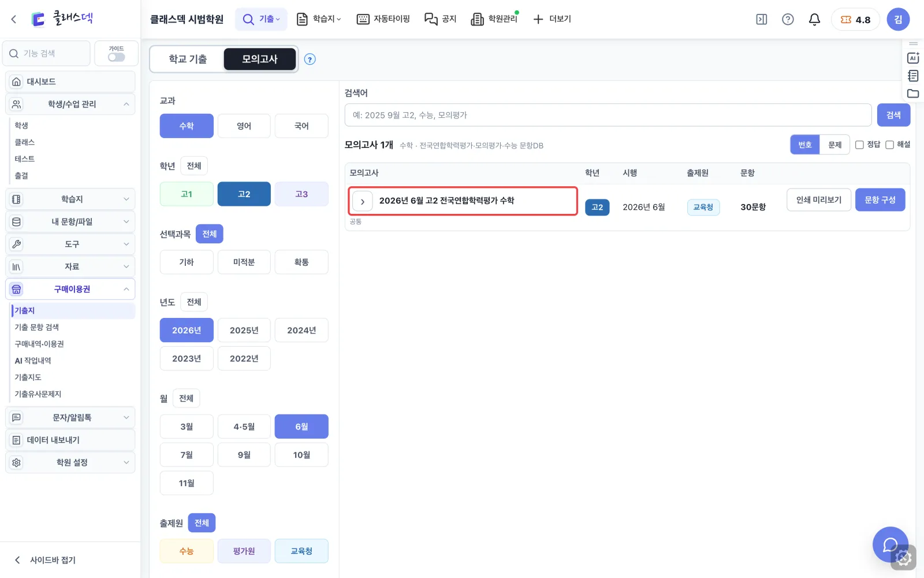Screen dimensions: 924x578
Task: Toggle the 가이드 switch
Action: (x=116, y=57)
